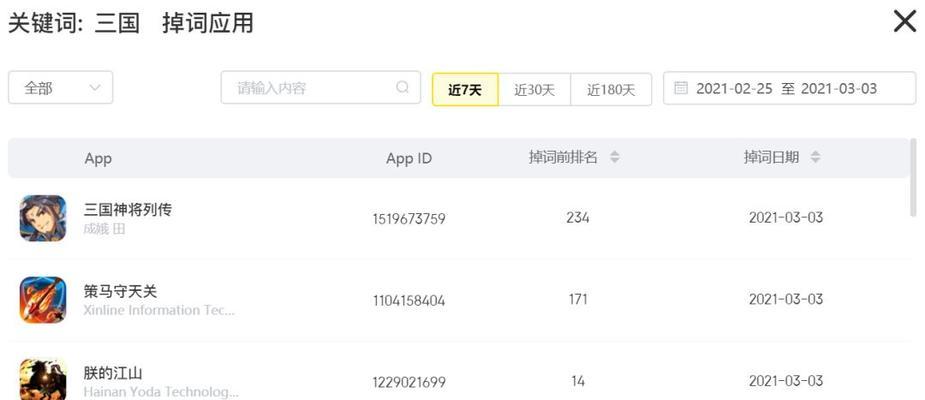Image resolution: width=925 pixels, height=400 pixels.
Task: Click the search magnifier icon
Action: pos(402,87)
